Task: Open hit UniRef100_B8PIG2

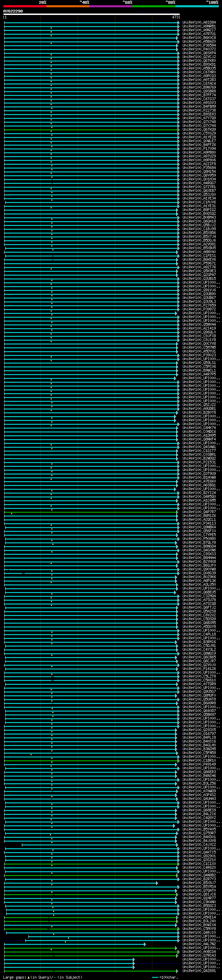Action: [x=199, y=210]
